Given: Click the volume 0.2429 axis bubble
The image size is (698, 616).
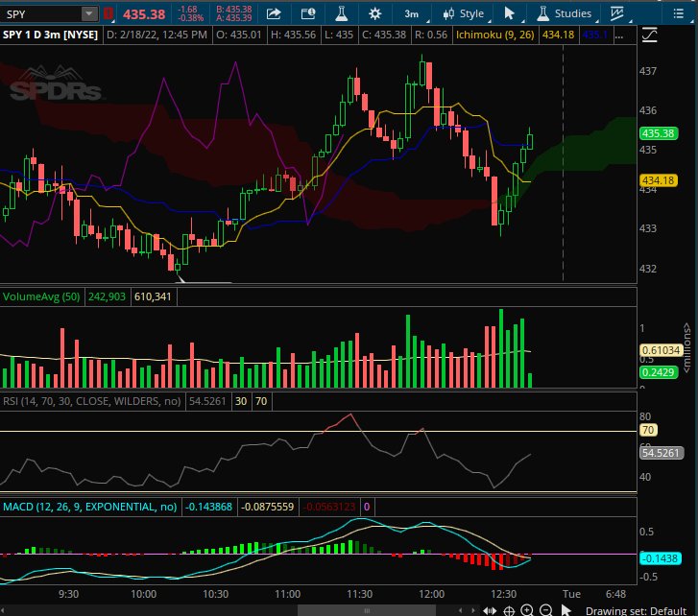Looking at the screenshot, I should [659, 372].
